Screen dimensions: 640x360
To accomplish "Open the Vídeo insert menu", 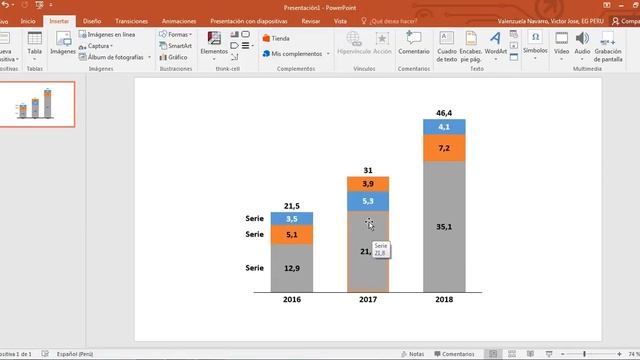I will tap(561, 46).
